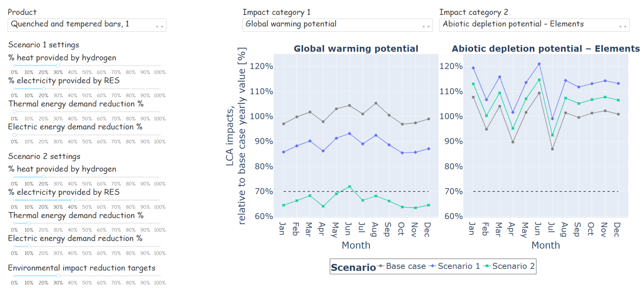The image size is (644, 288).
Task: Set Scenario 2 hydrogen heat slider to 70%
Action: click(x=116, y=177)
